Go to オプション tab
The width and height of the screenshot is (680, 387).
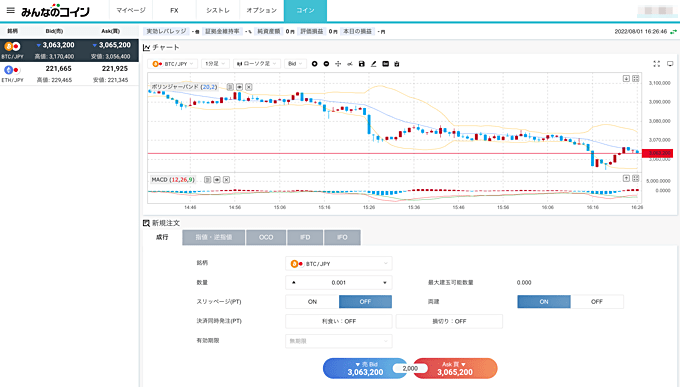point(262,10)
